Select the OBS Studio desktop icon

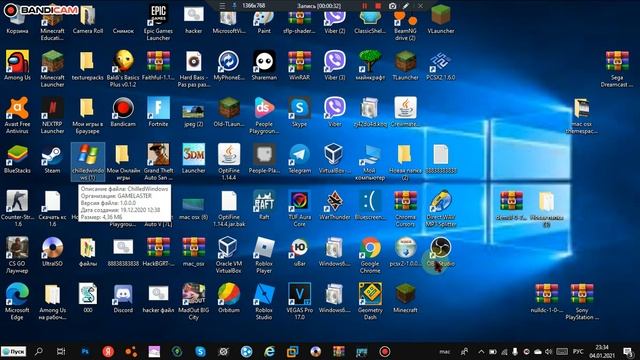[x=440, y=252]
